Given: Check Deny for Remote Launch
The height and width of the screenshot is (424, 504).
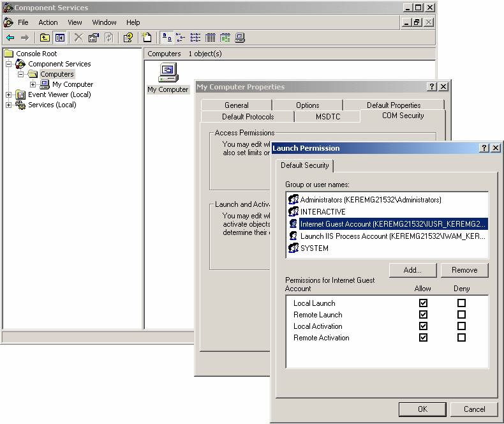Looking at the screenshot, I should 461,315.
